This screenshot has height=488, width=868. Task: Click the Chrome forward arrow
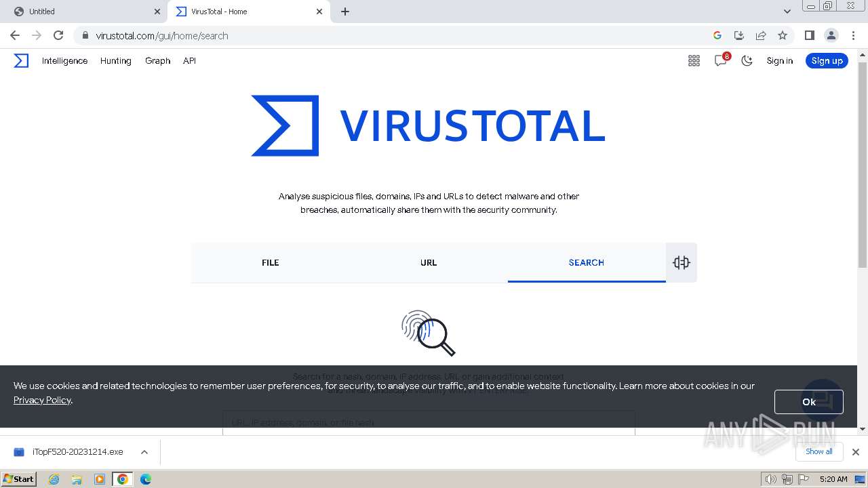[x=37, y=35]
